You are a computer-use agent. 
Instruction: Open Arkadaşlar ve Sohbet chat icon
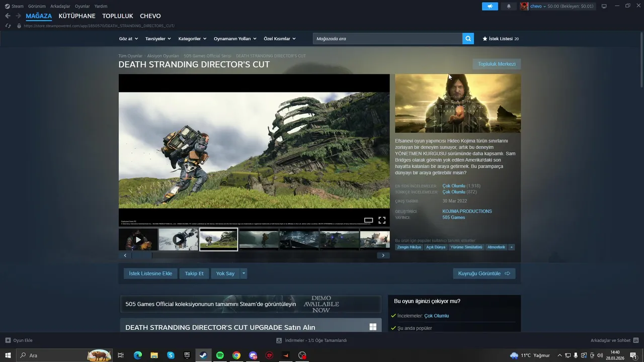click(x=636, y=340)
